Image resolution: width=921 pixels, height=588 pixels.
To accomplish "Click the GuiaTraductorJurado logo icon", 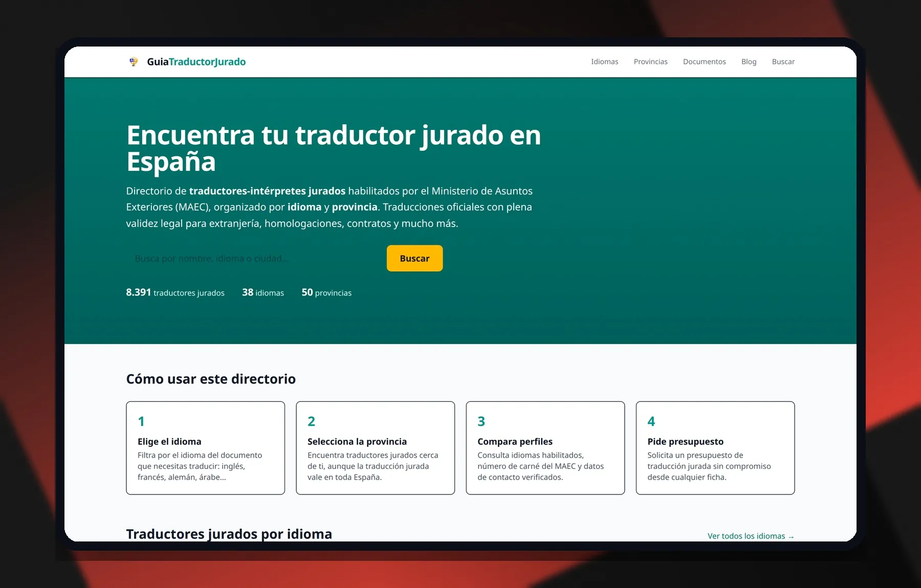I will 134,62.
